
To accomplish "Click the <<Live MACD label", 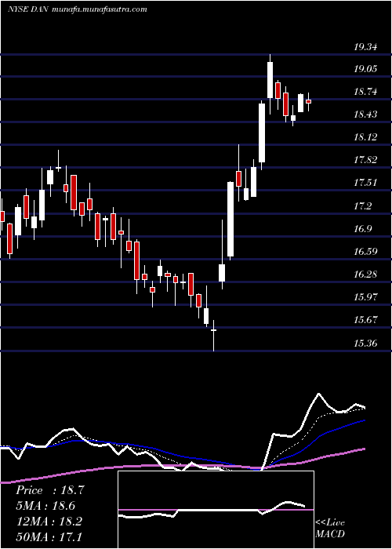I will (330, 528).
